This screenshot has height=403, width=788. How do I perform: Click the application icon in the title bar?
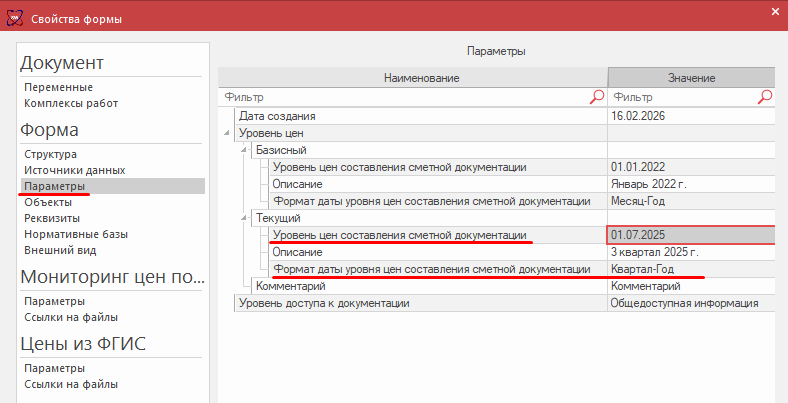[15, 19]
